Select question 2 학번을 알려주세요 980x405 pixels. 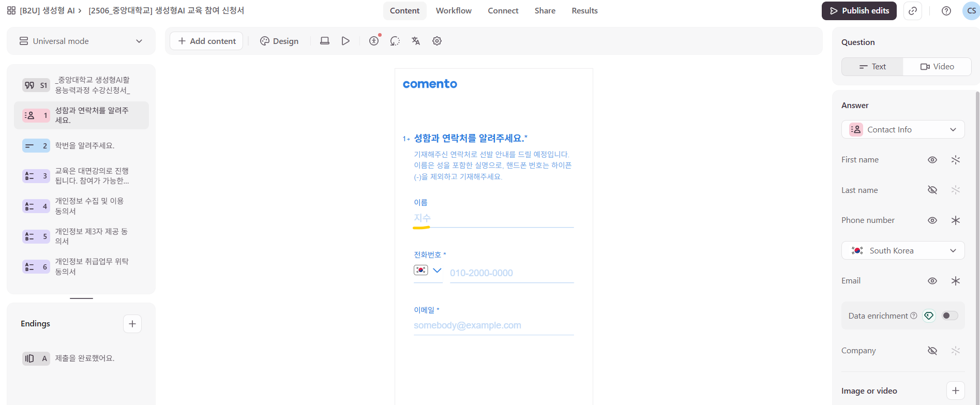click(81, 146)
